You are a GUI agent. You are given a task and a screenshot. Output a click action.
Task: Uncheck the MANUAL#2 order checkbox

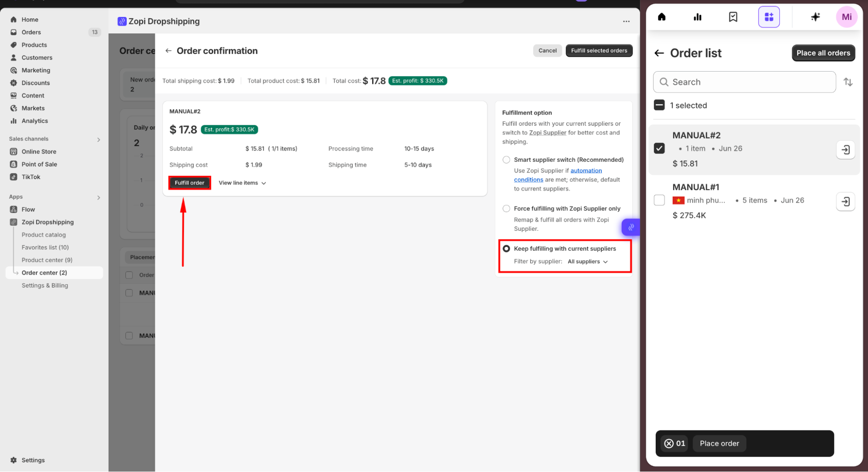[x=659, y=148]
